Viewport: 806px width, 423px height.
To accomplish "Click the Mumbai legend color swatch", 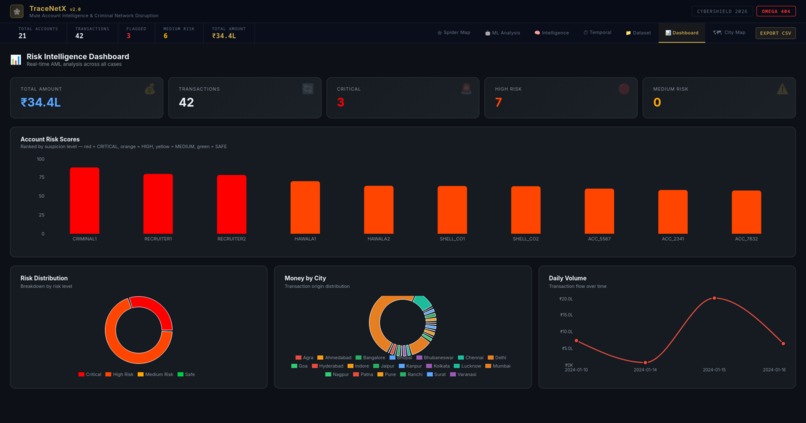I will [x=487, y=366].
